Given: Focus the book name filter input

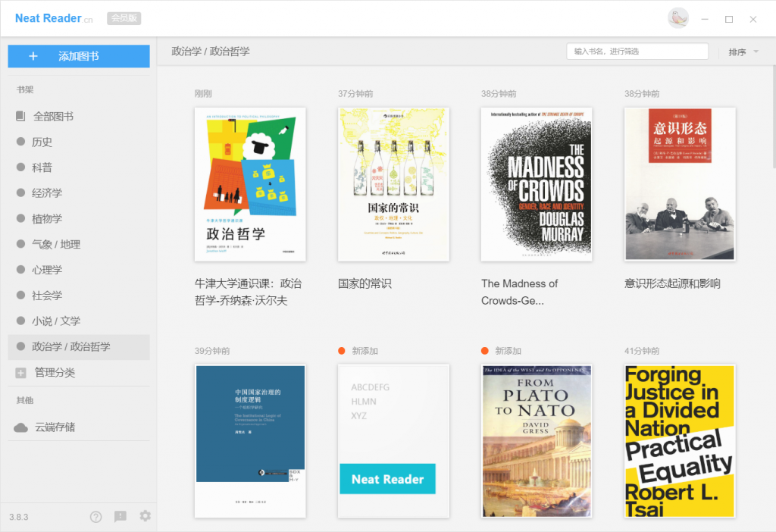Looking at the screenshot, I should tap(637, 52).
